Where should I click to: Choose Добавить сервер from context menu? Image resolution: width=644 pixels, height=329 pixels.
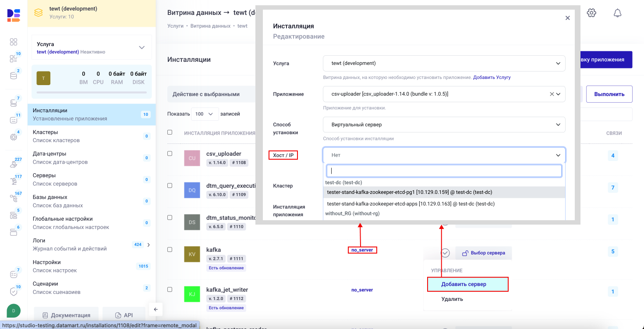coord(464,284)
